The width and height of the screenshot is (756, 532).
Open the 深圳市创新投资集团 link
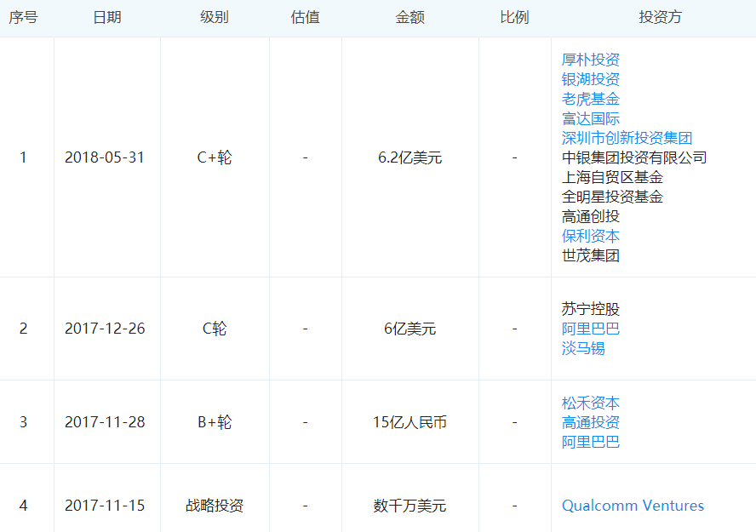[627, 138]
